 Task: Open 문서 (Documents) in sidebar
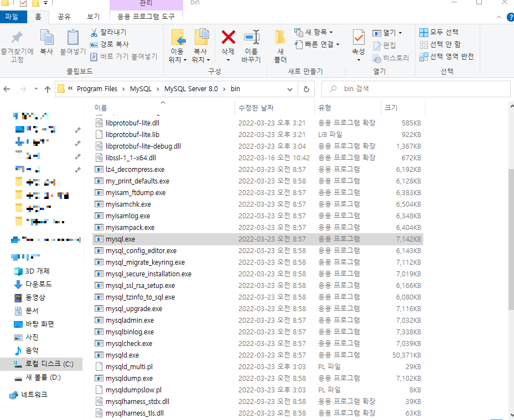point(26,311)
